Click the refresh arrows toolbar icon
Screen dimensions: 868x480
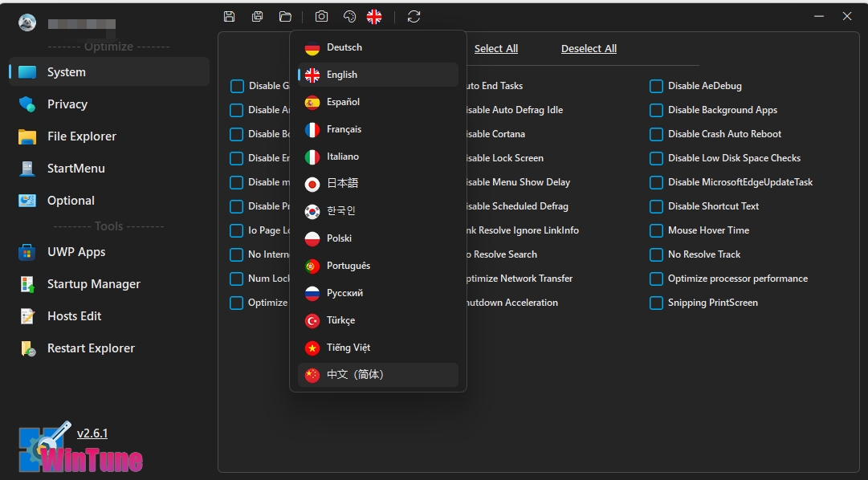tap(414, 17)
